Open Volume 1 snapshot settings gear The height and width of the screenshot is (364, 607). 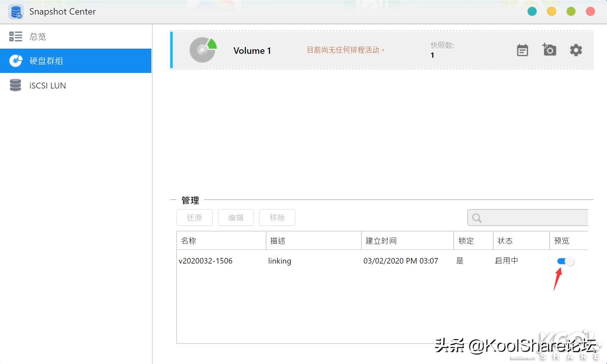[575, 50]
